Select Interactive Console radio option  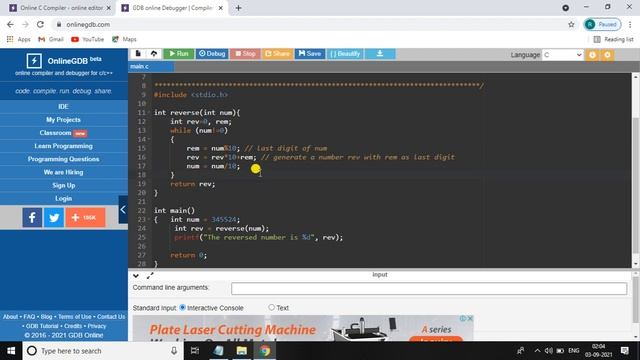[182, 307]
